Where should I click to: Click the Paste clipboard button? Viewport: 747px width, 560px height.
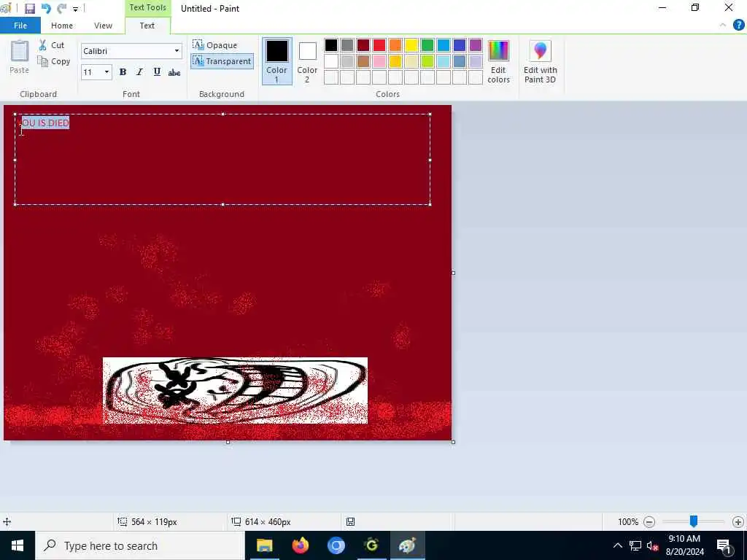(20, 57)
